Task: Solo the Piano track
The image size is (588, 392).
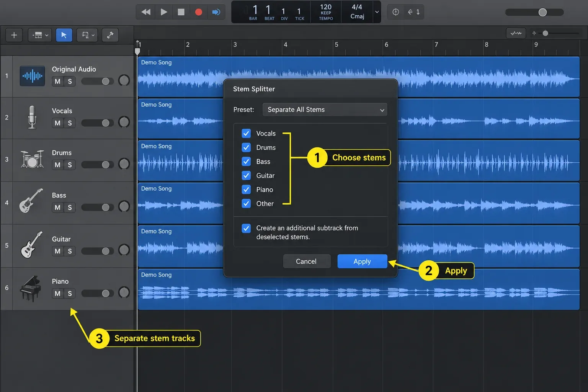Action: 70,294
